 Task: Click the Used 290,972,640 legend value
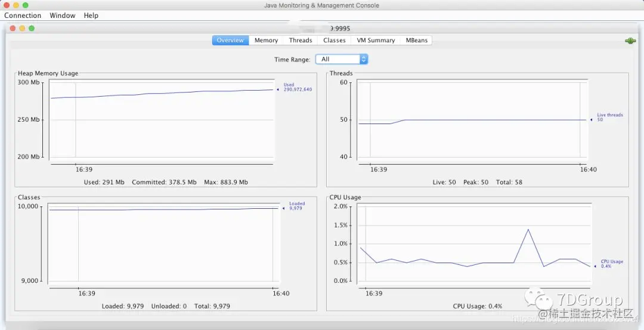[x=298, y=89]
